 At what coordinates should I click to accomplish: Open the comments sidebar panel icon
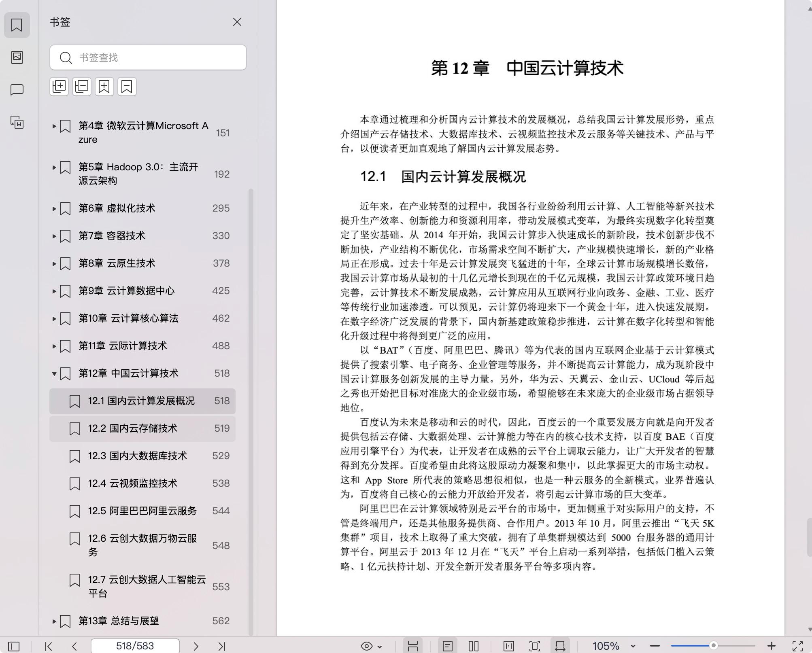(17, 89)
